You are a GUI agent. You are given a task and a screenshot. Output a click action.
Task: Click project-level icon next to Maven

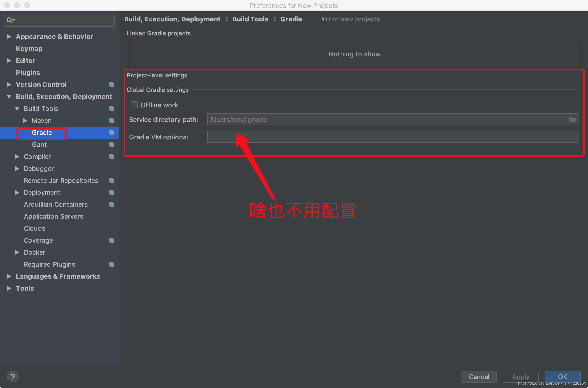(x=111, y=121)
